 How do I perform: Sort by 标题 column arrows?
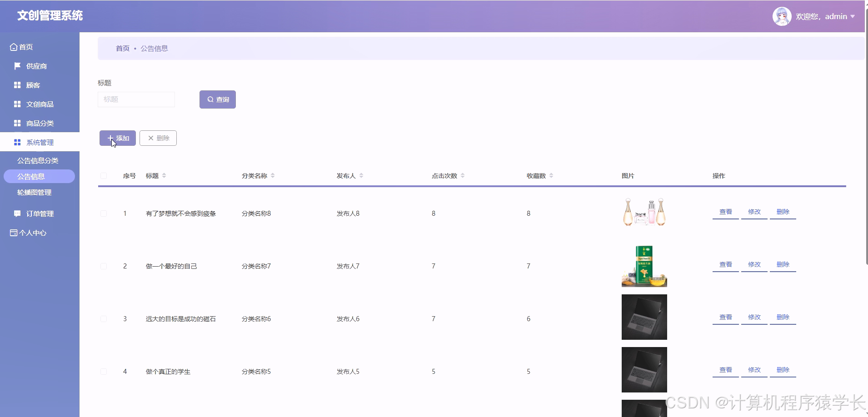[x=164, y=176]
